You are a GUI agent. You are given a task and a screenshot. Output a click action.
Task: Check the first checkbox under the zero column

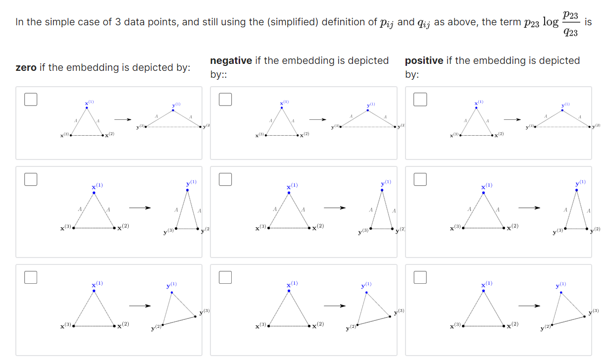click(31, 99)
